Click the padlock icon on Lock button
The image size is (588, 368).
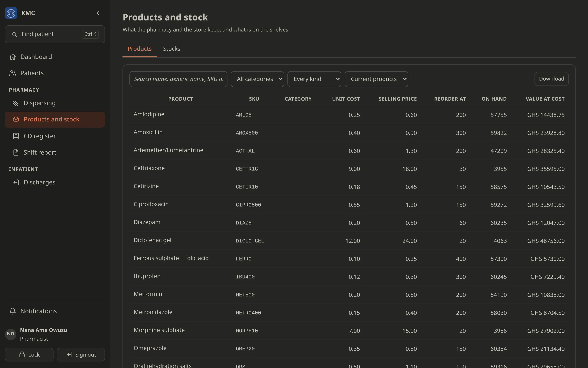click(x=22, y=355)
